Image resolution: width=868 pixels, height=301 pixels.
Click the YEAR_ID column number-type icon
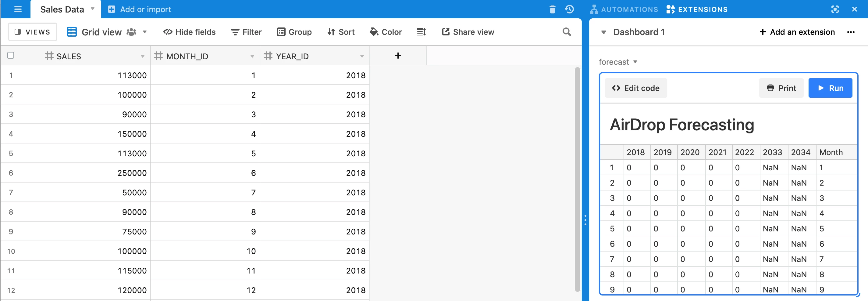coord(268,56)
